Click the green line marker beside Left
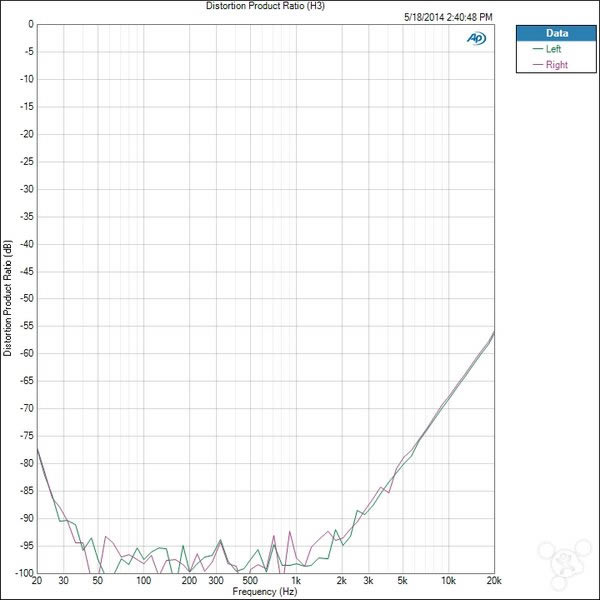 [x=537, y=48]
